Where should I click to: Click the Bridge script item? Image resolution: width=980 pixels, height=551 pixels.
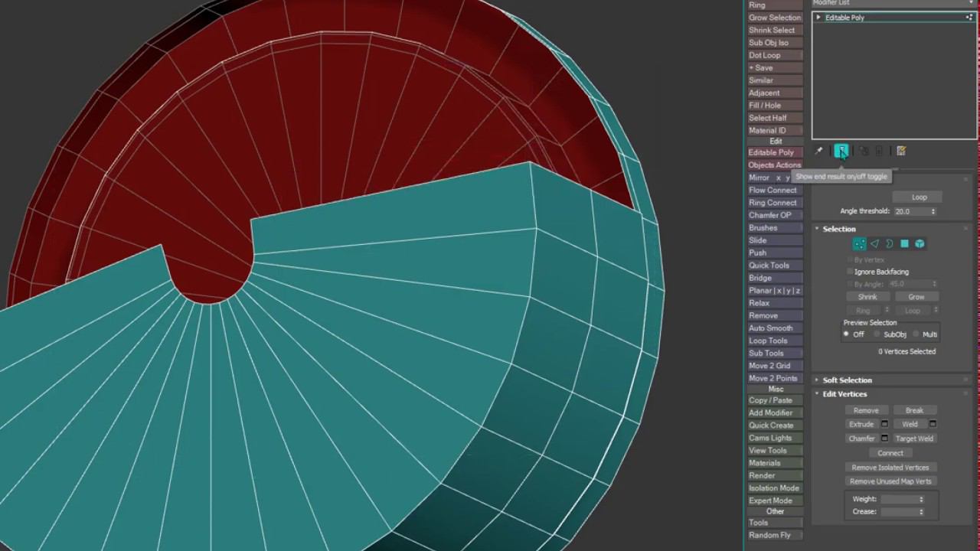tap(775, 278)
